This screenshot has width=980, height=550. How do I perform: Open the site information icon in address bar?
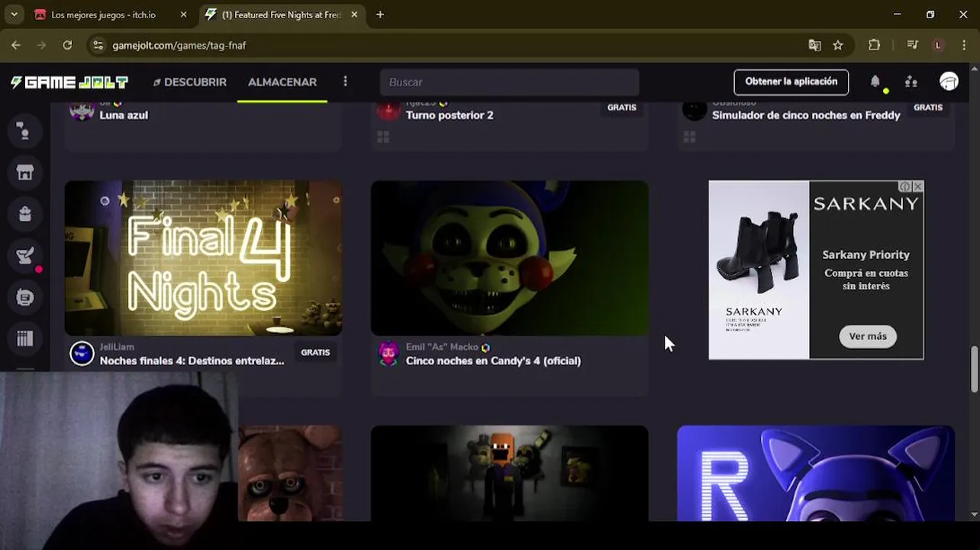(x=98, y=45)
